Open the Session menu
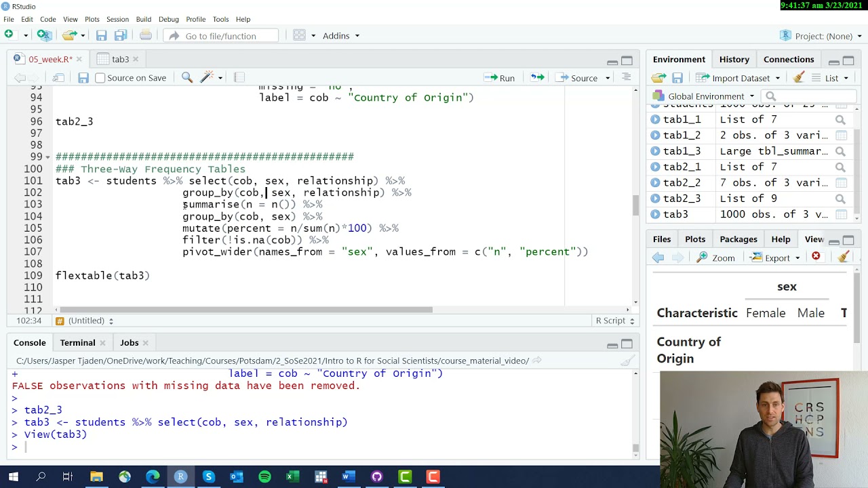 pos(117,19)
